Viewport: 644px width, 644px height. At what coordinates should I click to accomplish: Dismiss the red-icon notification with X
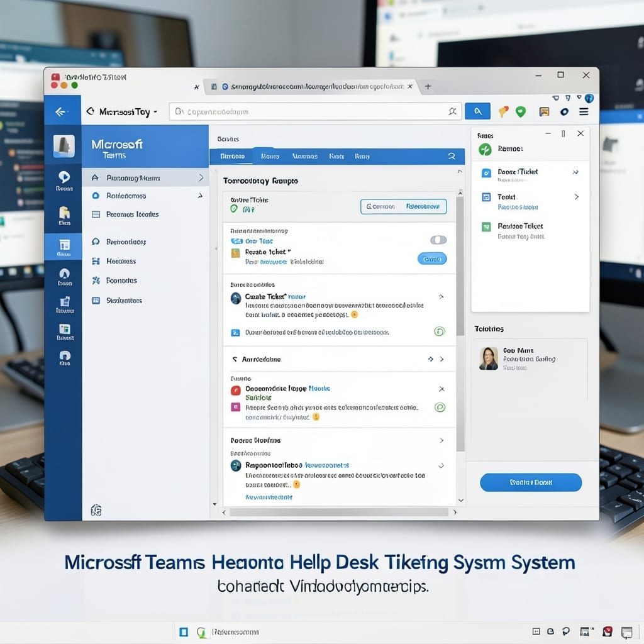[x=441, y=389]
